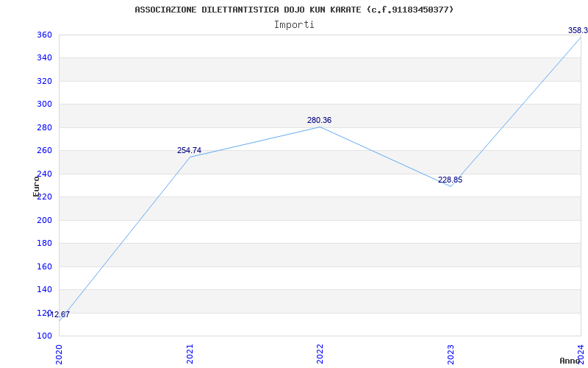
Task: Click the Euro y-axis title
Action: pyautogui.click(x=36, y=186)
